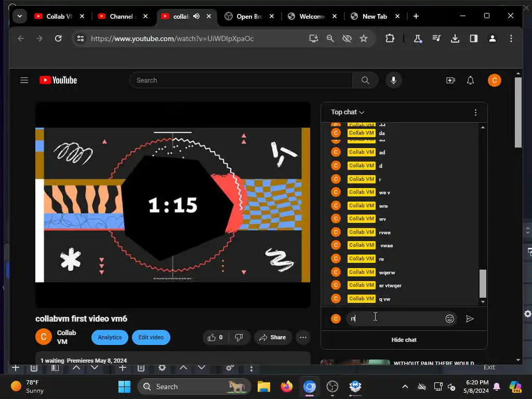Launch Firefox from taskbar
Image resolution: width=532 pixels, height=399 pixels.
286,387
